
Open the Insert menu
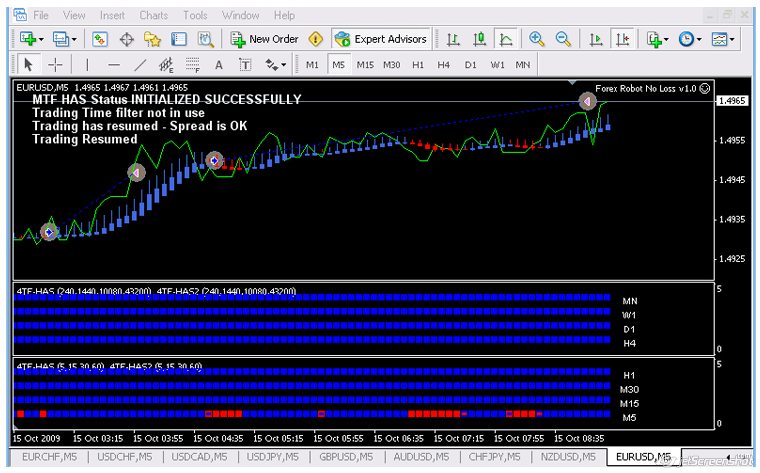(x=112, y=15)
